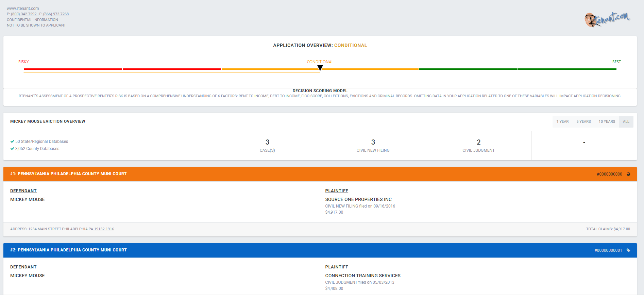Image resolution: width=644 pixels, height=297 pixels.
Task: Filter evictions to 1 Year
Action: pyautogui.click(x=562, y=122)
